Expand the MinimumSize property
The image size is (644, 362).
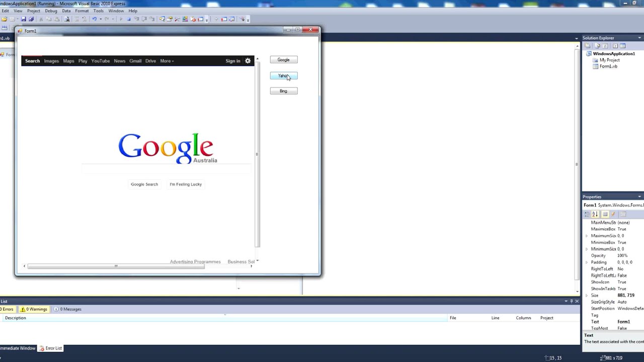coord(587,249)
